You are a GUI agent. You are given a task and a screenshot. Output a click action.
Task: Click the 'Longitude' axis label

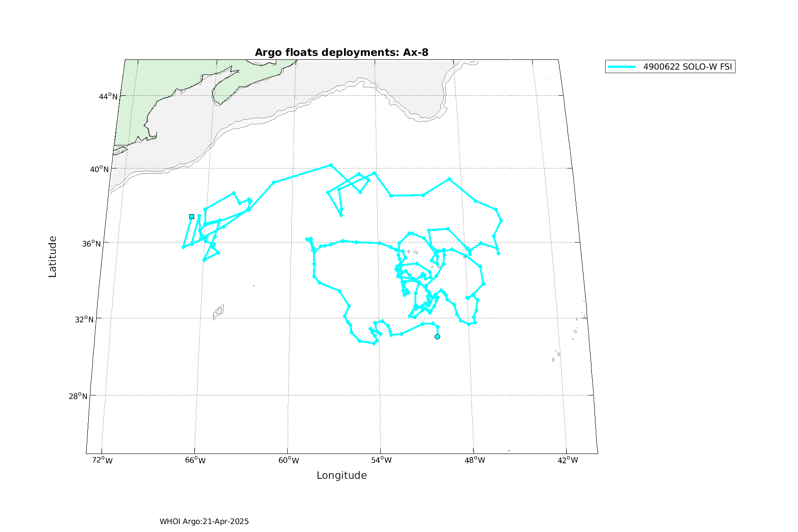(x=342, y=476)
